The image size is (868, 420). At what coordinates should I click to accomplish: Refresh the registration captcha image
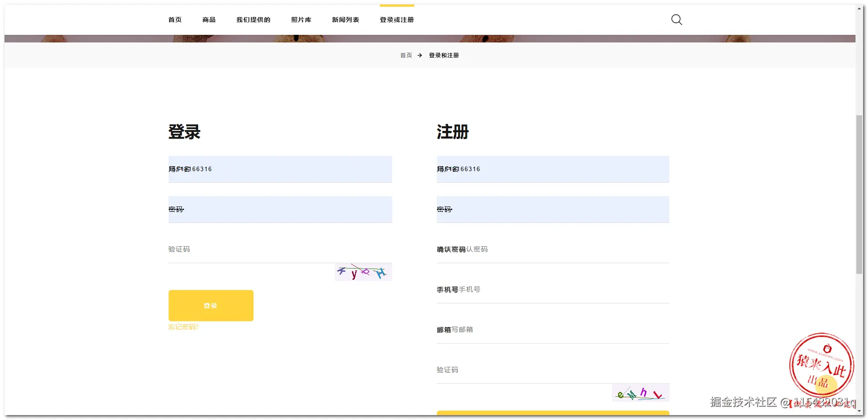pos(641,393)
